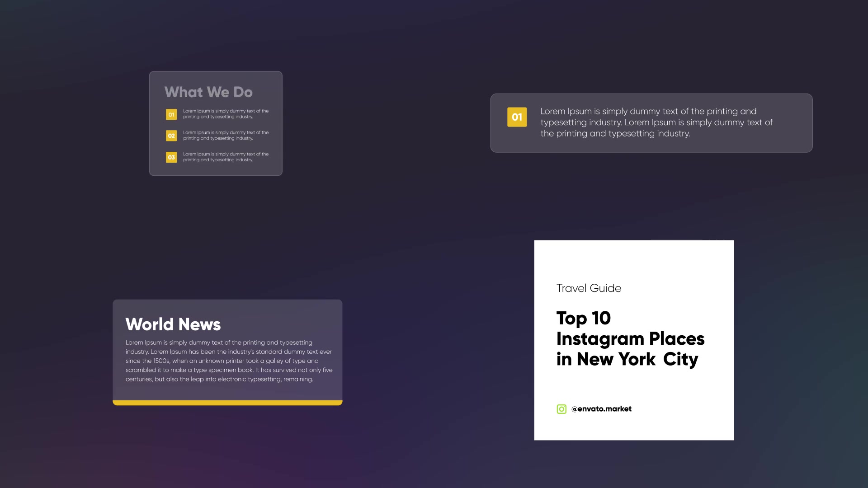Click the paragraph in the wide 01 card
Image resolution: width=868 pixels, height=488 pixels.
pos(656,122)
